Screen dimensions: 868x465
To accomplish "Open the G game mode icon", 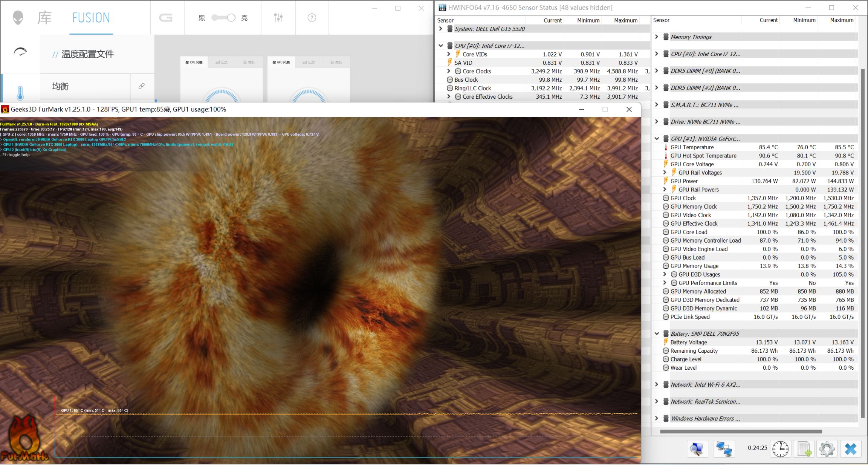I will click(166, 18).
